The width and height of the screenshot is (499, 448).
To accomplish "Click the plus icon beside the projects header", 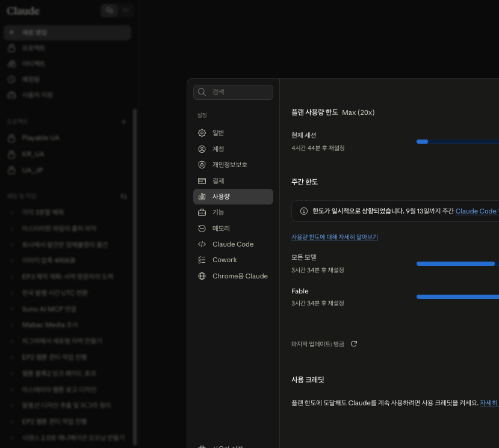I will pyautogui.click(x=124, y=122).
